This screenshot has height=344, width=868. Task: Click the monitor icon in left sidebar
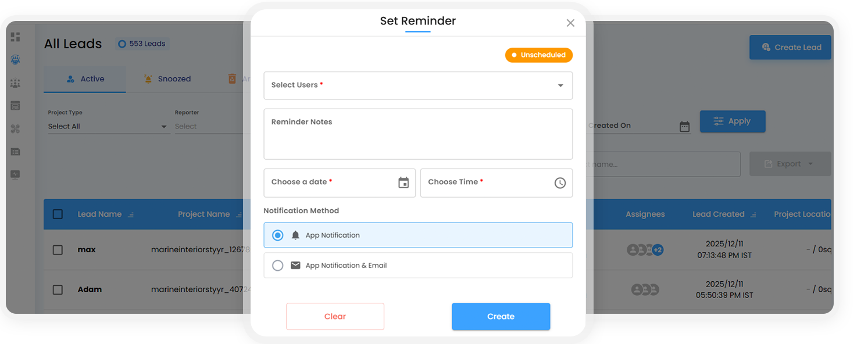16,174
